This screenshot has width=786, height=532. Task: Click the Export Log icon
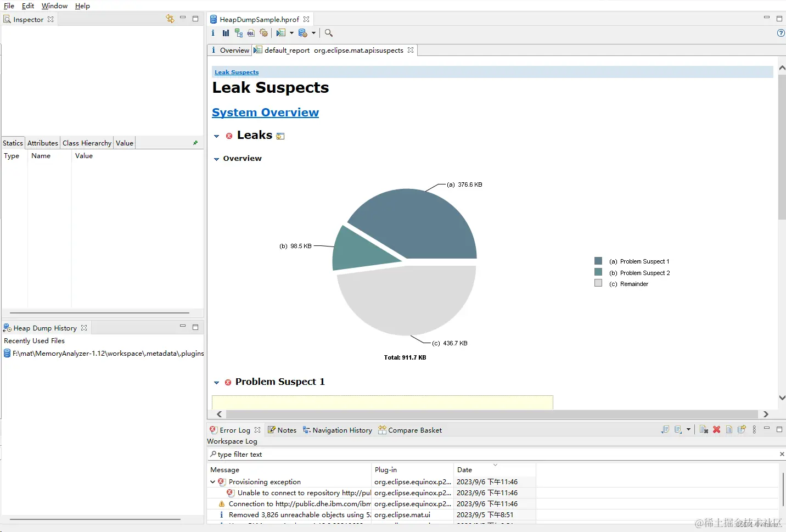click(665, 429)
